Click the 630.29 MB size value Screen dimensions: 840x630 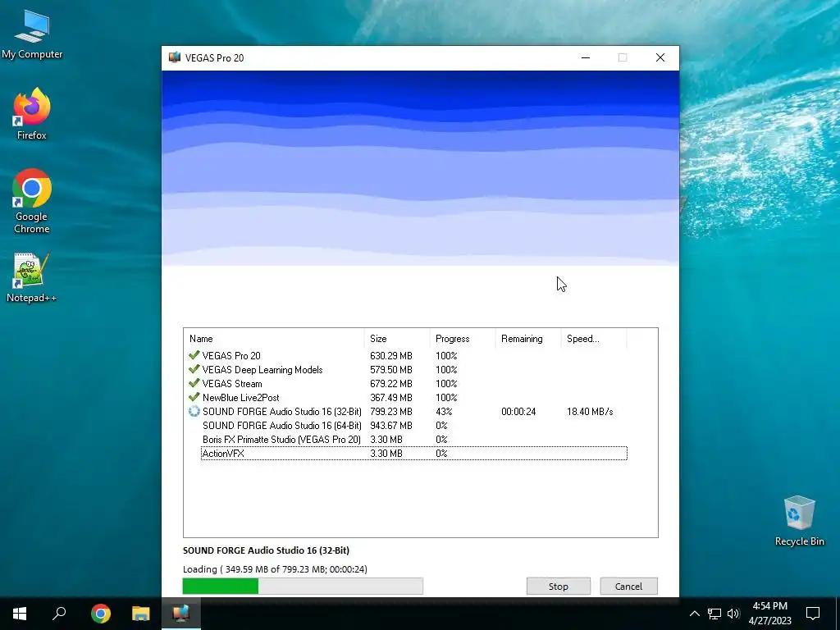[x=391, y=356]
